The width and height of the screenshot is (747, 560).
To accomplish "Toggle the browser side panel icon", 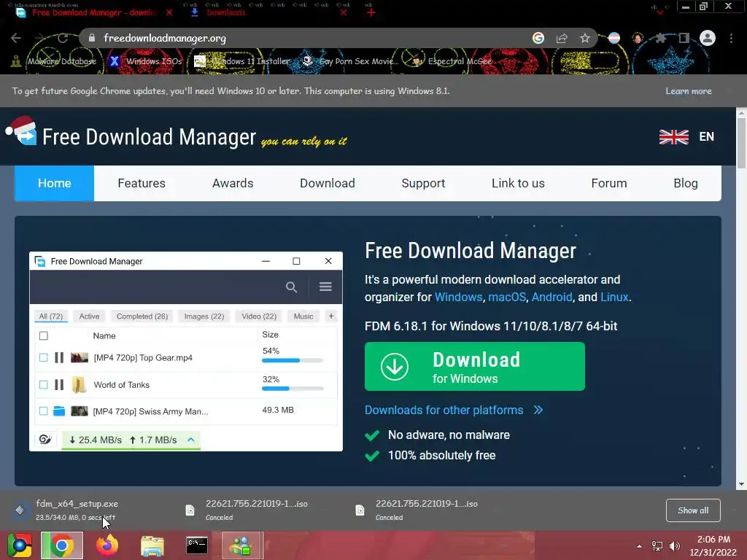I will 684,38.
